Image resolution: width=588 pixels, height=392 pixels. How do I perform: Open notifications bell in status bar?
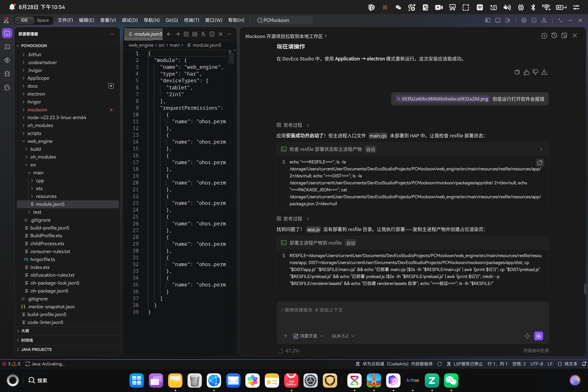pos(584,364)
